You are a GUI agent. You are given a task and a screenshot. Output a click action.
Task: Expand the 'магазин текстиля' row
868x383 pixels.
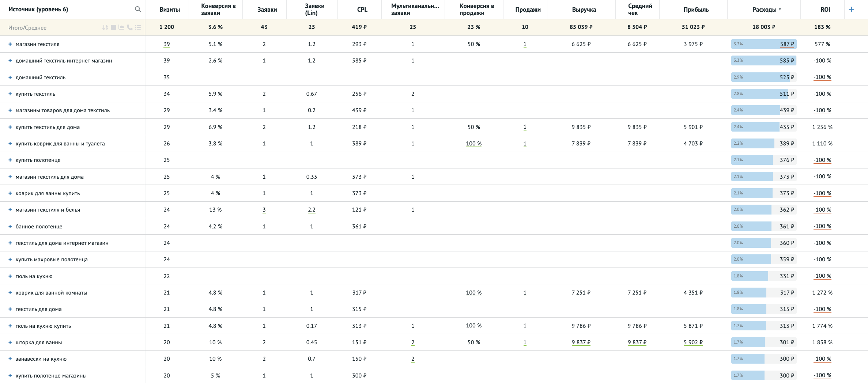coord(10,44)
